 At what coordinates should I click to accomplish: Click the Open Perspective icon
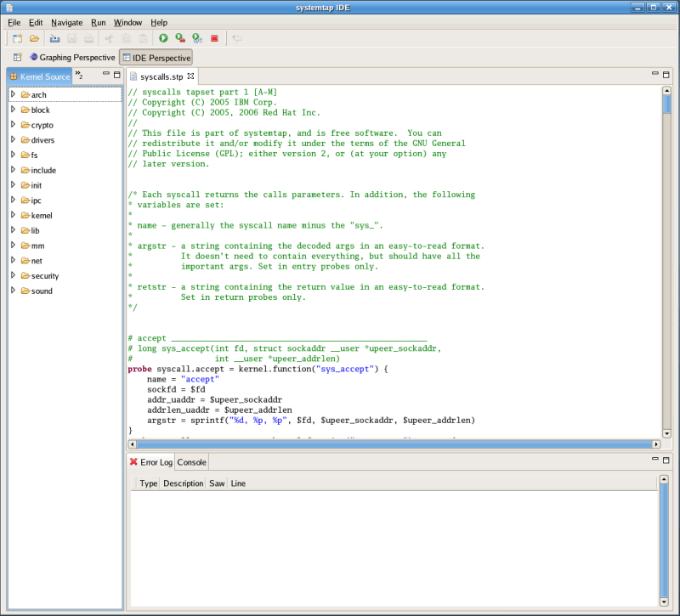pyautogui.click(x=17, y=58)
